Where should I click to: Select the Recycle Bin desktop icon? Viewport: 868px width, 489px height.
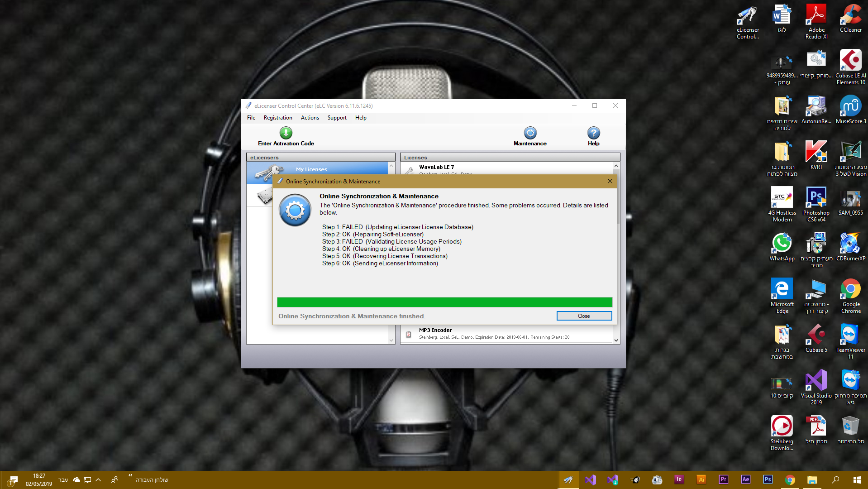851,430
